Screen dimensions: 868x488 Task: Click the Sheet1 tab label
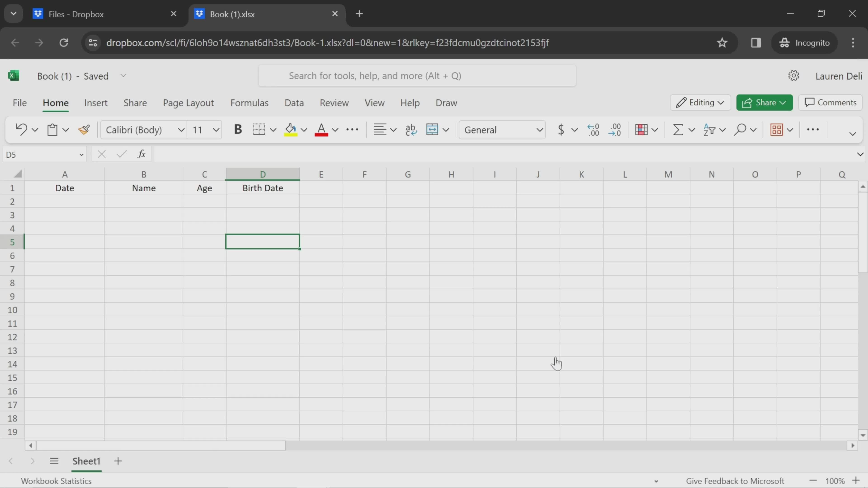tap(86, 461)
